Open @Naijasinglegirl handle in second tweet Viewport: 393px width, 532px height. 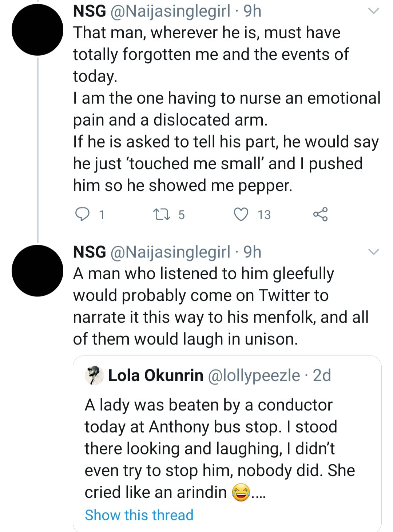(170, 252)
